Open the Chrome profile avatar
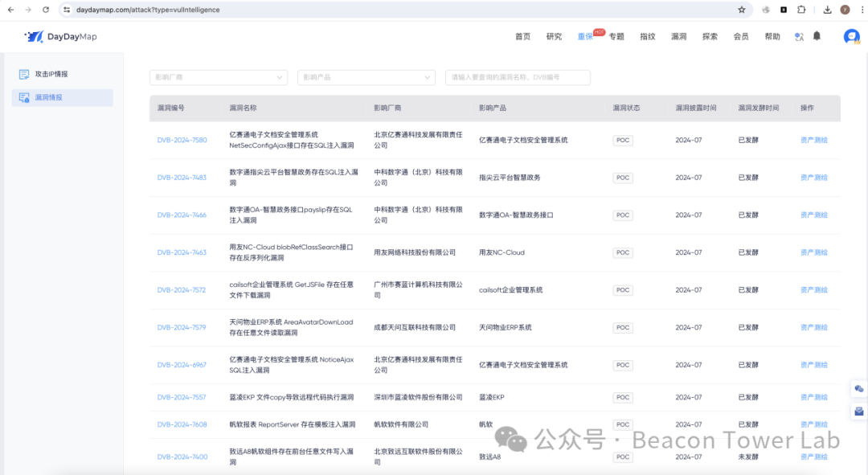This screenshot has width=868, height=475. click(x=845, y=10)
